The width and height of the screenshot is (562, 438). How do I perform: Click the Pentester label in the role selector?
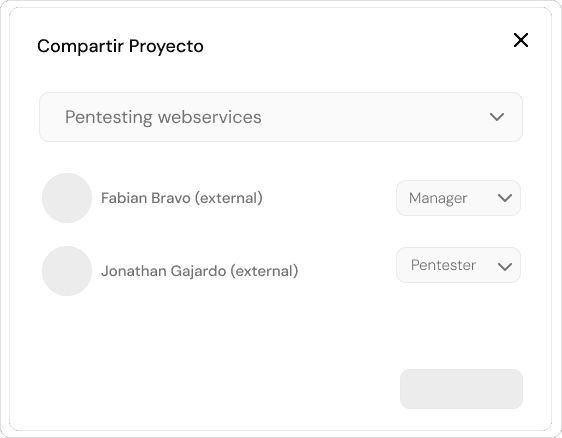pos(443,265)
